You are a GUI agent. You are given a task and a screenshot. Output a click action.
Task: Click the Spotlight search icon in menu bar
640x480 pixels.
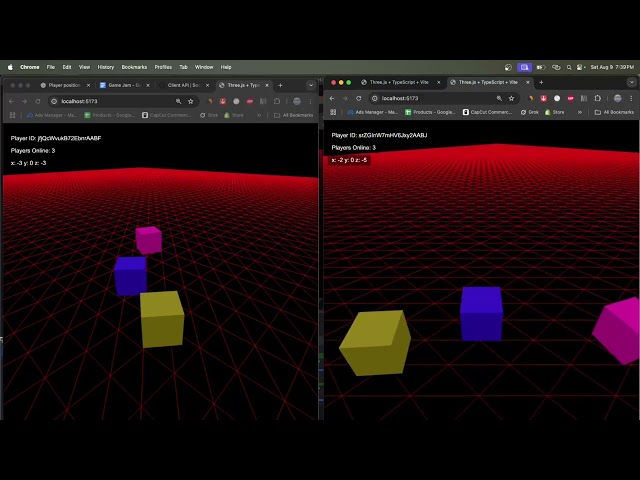click(569, 67)
